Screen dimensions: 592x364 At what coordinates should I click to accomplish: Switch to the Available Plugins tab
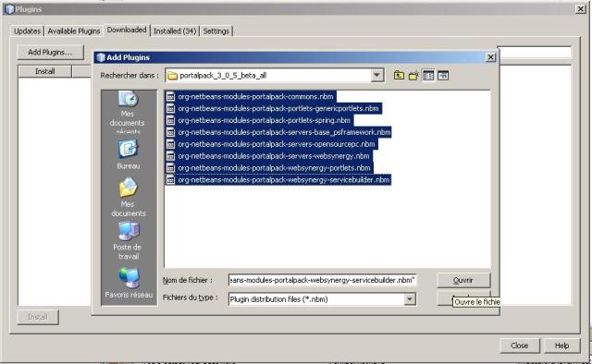point(74,30)
